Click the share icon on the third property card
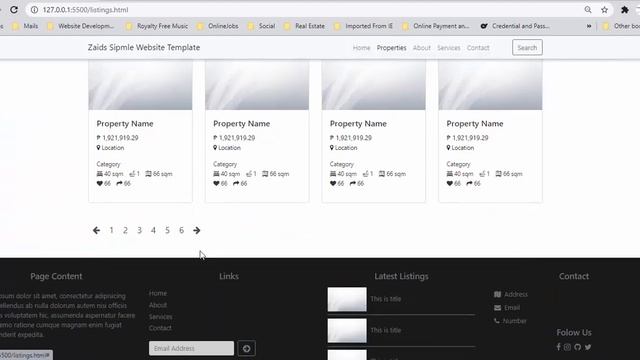This screenshot has height=360, width=640. pos(353,183)
